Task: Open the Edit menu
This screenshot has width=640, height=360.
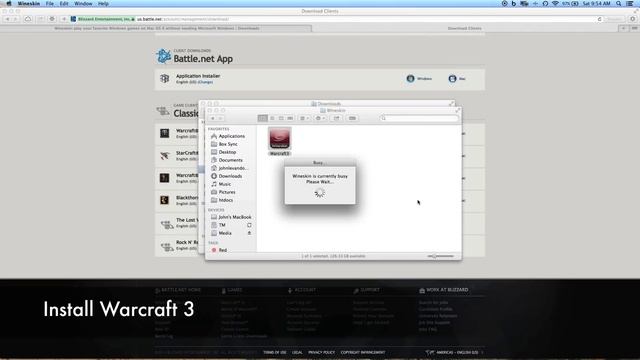Action: click(64, 4)
